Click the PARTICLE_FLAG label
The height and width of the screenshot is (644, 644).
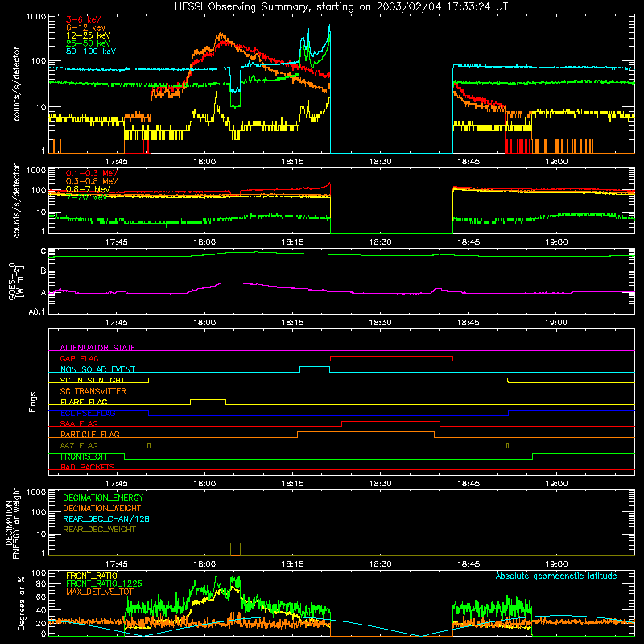[90, 434]
